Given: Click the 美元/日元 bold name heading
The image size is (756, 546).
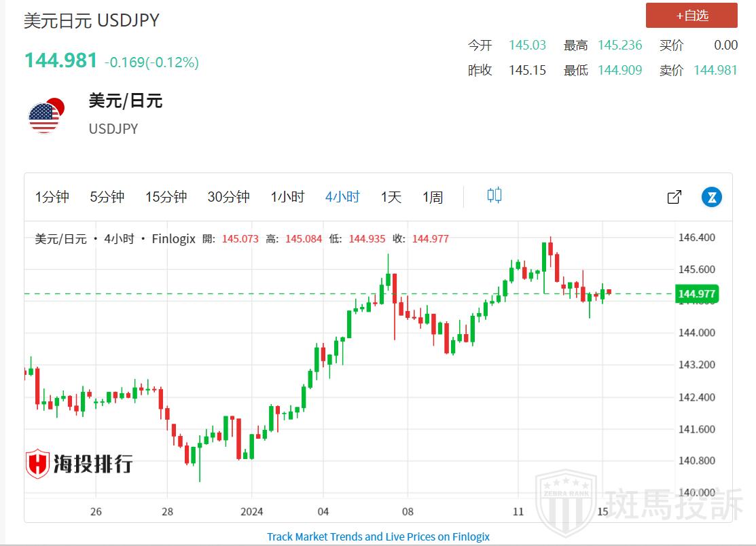Looking at the screenshot, I should 126,101.
